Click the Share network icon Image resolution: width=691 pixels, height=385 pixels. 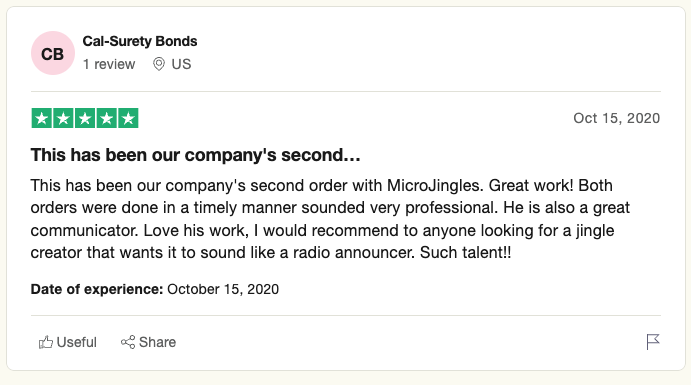tap(128, 342)
